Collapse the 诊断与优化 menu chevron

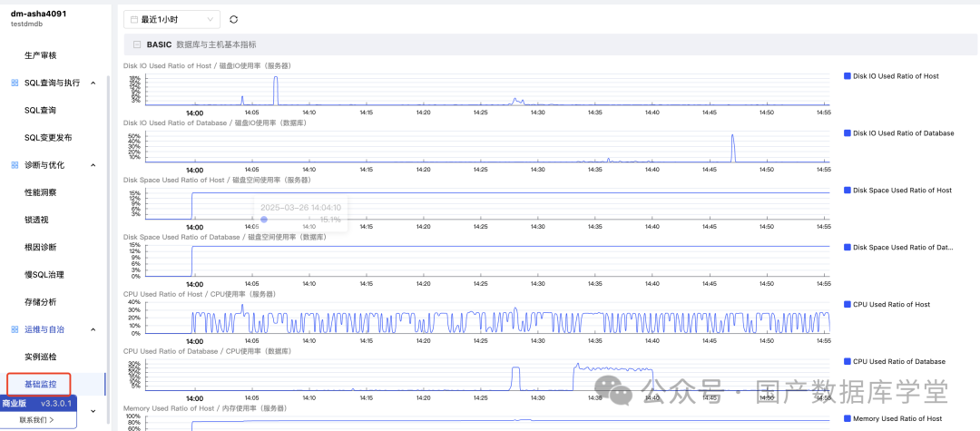coord(93,165)
